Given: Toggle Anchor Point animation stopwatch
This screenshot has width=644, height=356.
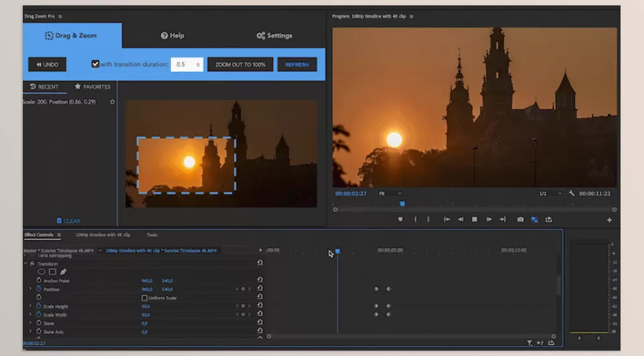Looking at the screenshot, I should [39, 280].
